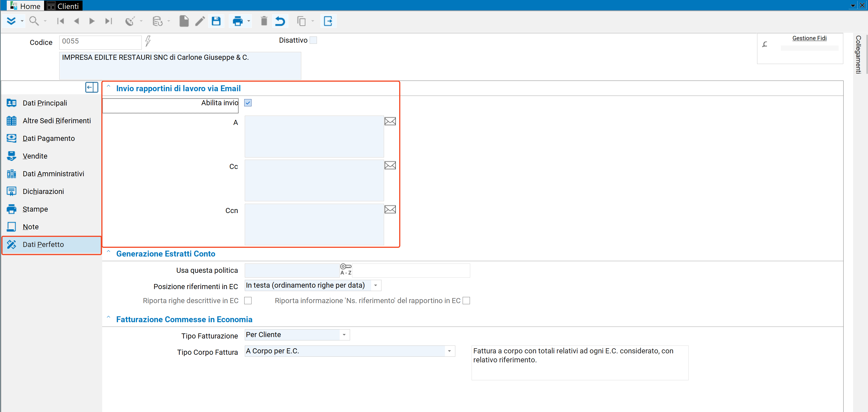The width and height of the screenshot is (868, 412).
Task: Open the print options dropdown arrow
Action: [x=249, y=21]
